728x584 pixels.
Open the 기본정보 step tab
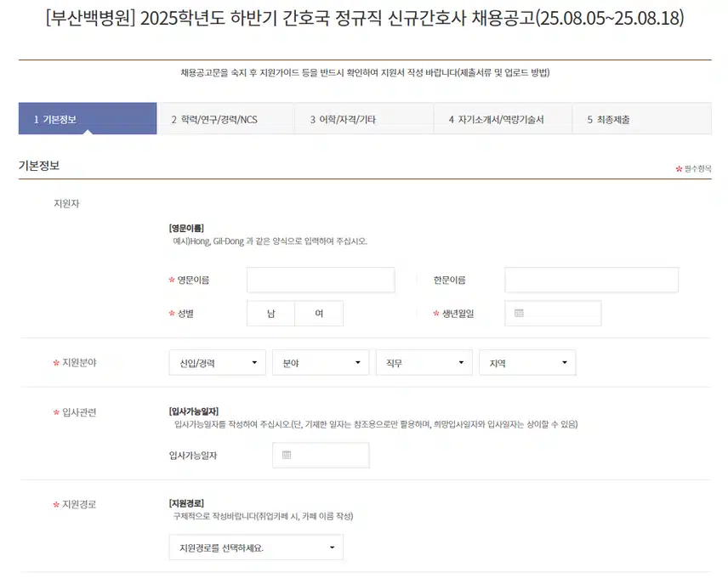(x=88, y=119)
